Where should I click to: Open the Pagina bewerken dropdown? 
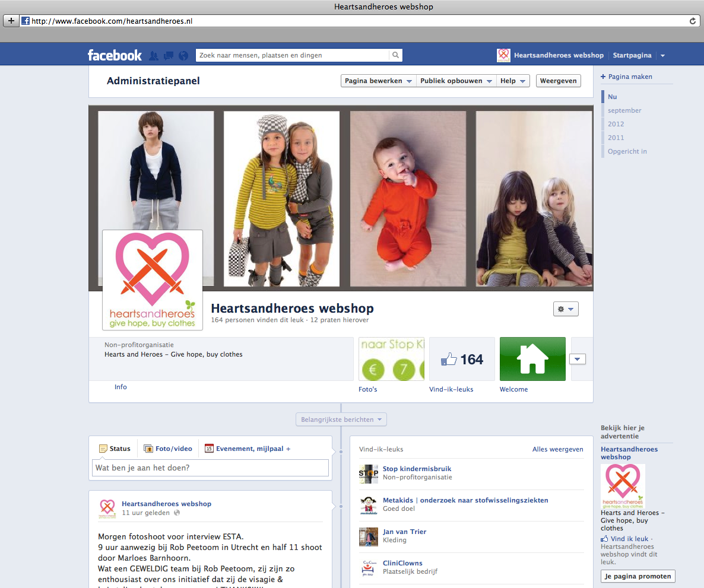[378, 81]
